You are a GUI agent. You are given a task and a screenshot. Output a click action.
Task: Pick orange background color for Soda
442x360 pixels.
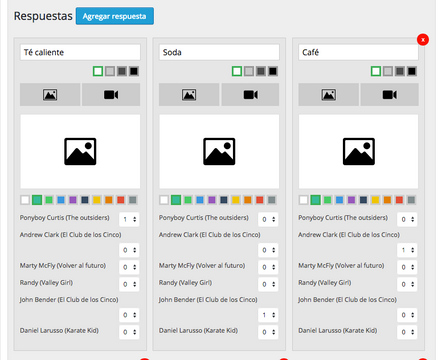click(x=248, y=200)
